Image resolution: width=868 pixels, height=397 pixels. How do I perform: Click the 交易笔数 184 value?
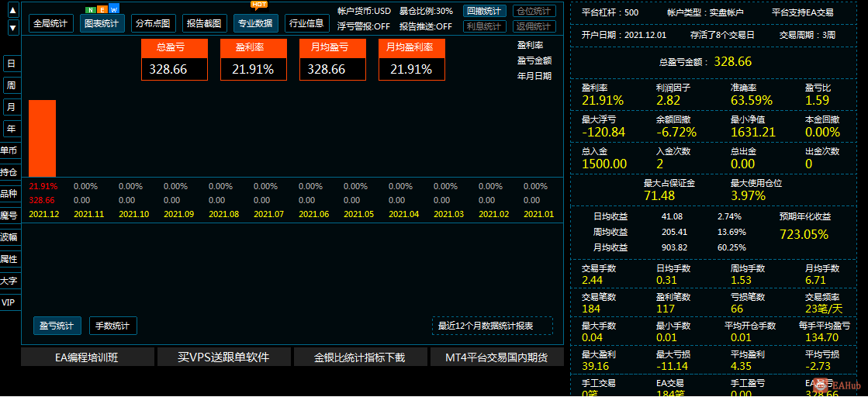coord(592,309)
